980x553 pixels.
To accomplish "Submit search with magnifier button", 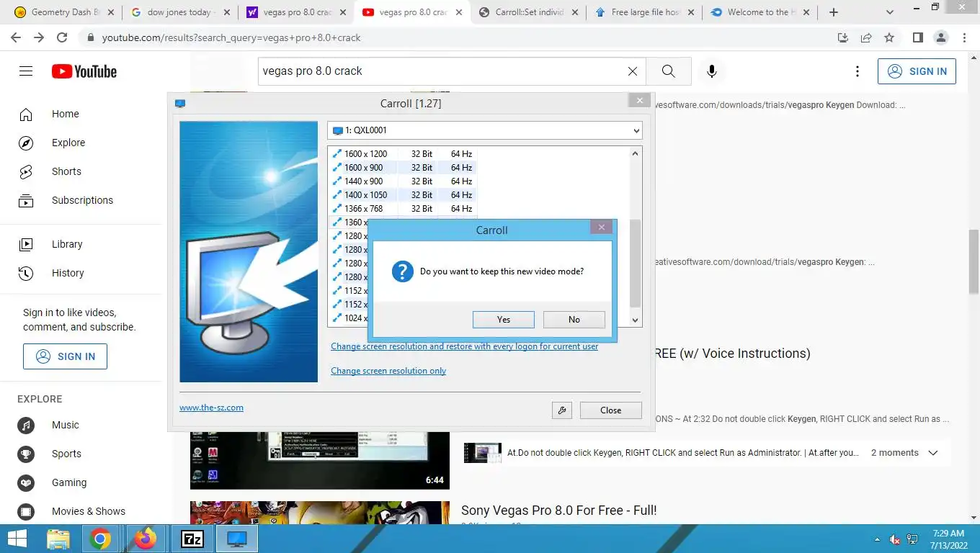I will [668, 71].
